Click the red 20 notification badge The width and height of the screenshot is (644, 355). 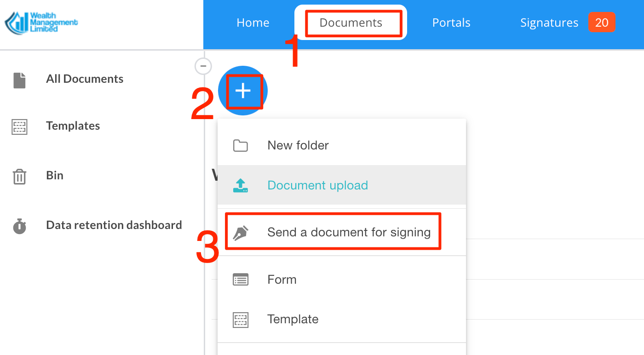[x=602, y=22]
